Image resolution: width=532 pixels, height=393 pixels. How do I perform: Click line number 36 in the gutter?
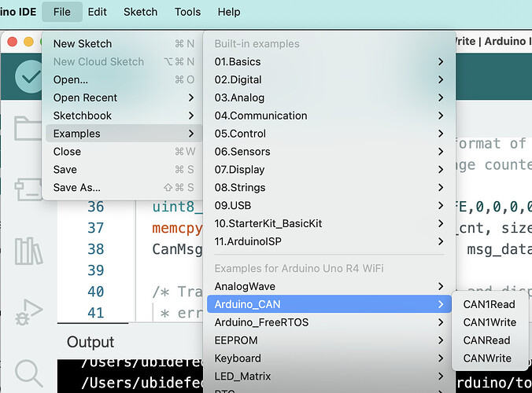pyautogui.click(x=96, y=207)
